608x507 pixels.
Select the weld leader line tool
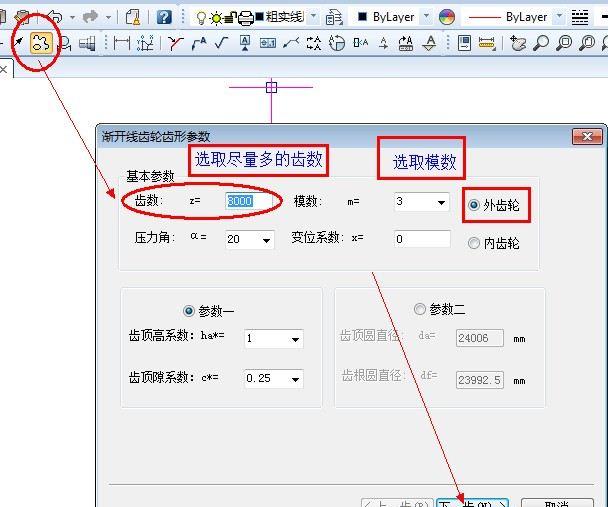click(x=291, y=43)
